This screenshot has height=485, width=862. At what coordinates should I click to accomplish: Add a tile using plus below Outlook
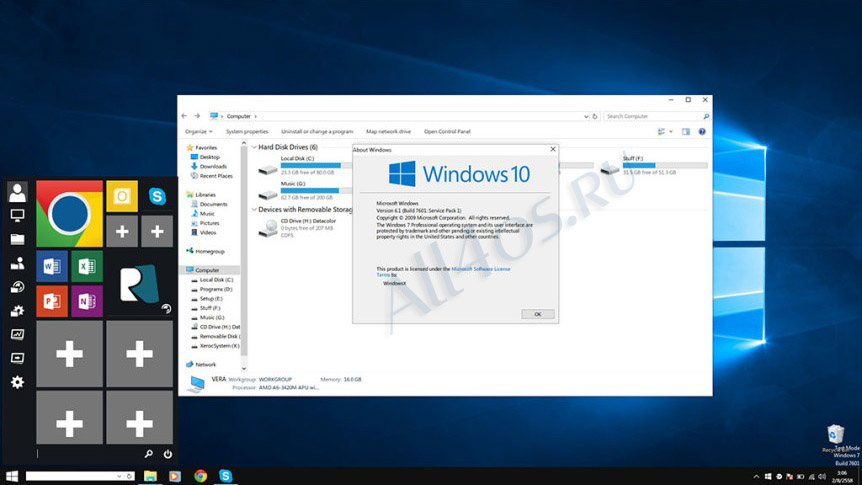point(122,232)
